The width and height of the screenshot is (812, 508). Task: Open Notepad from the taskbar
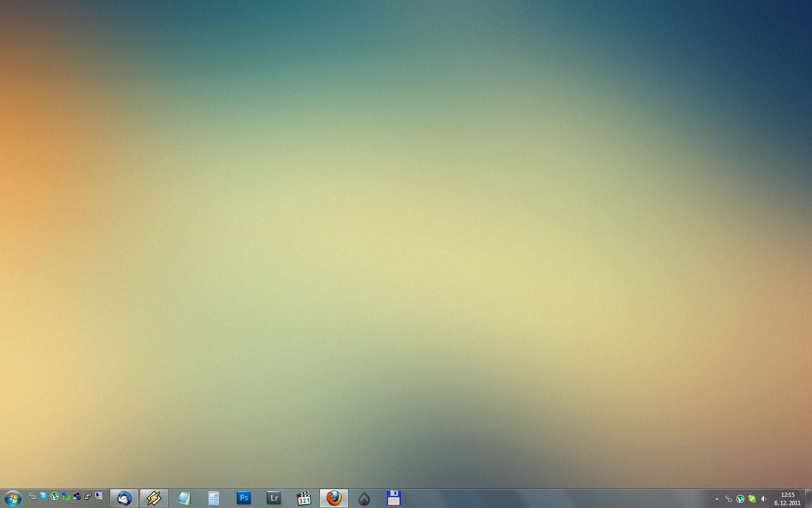coord(184,498)
